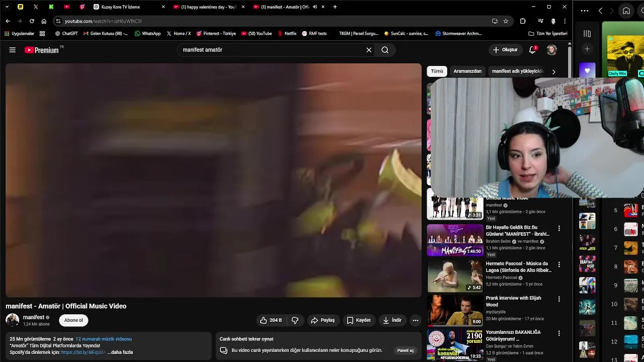Viewport: 644px width, 362px height.
Task: Open the bit.ly Spotify link in description
Action: (84, 352)
